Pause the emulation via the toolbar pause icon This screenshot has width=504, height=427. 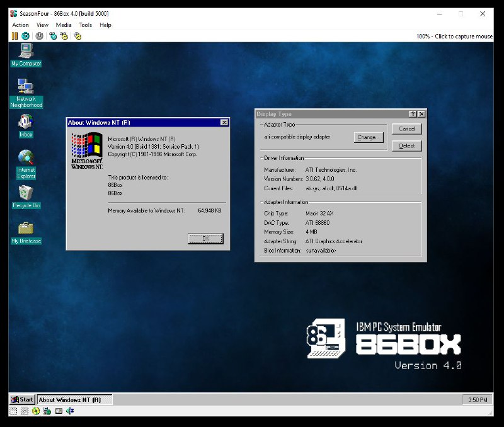[14, 36]
